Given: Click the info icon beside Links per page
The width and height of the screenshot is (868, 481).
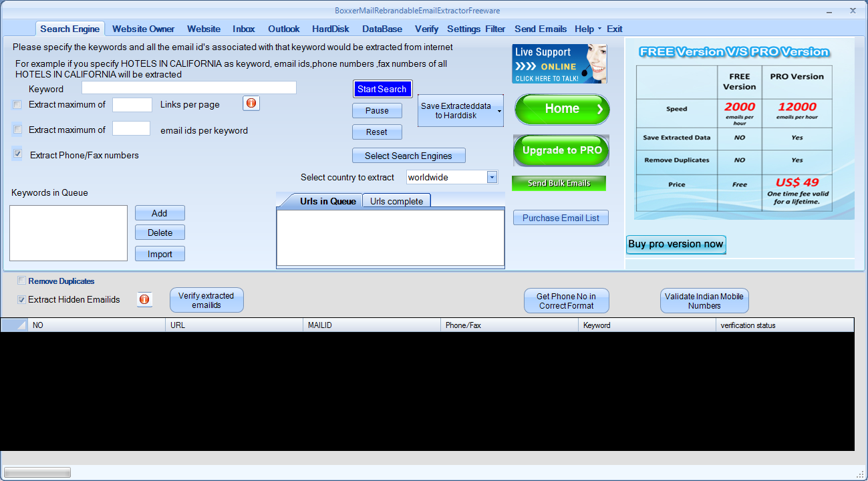Looking at the screenshot, I should (x=251, y=103).
